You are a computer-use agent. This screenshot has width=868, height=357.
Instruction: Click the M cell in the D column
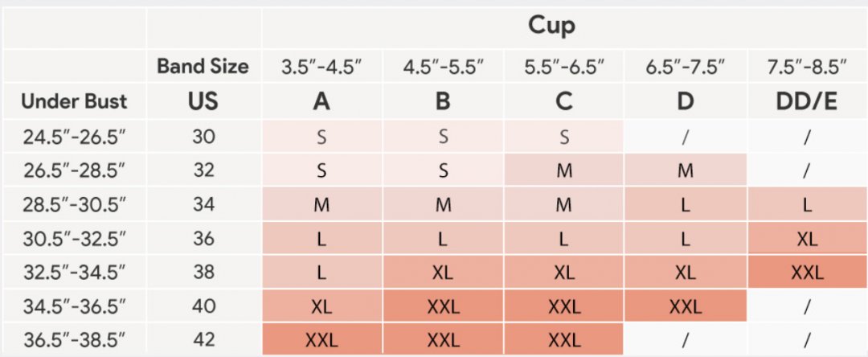click(685, 170)
